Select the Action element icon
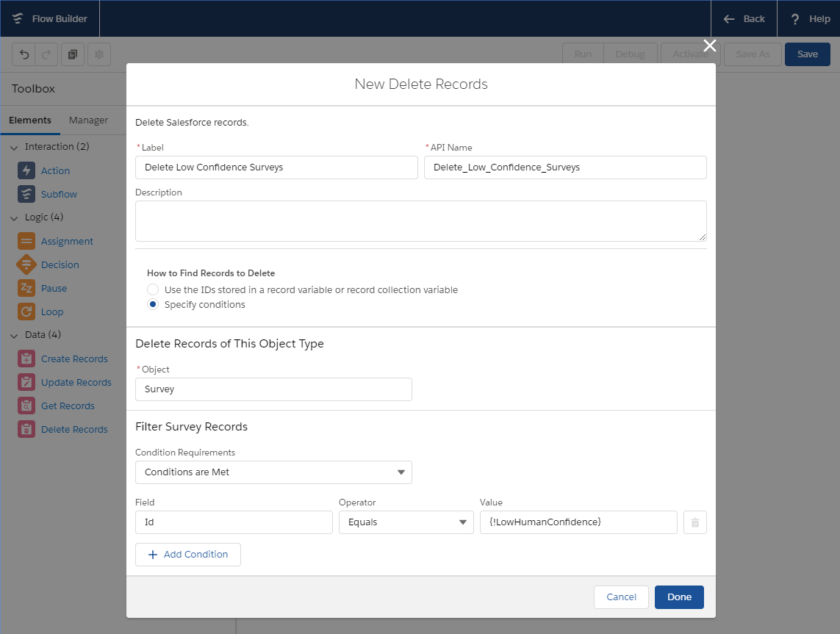 pyautogui.click(x=26, y=170)
